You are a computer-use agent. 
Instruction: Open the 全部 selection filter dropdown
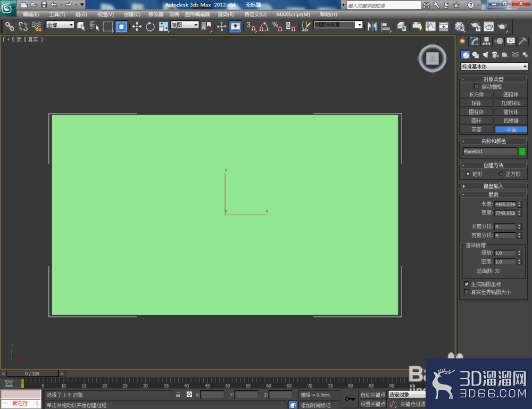point(60,25)
